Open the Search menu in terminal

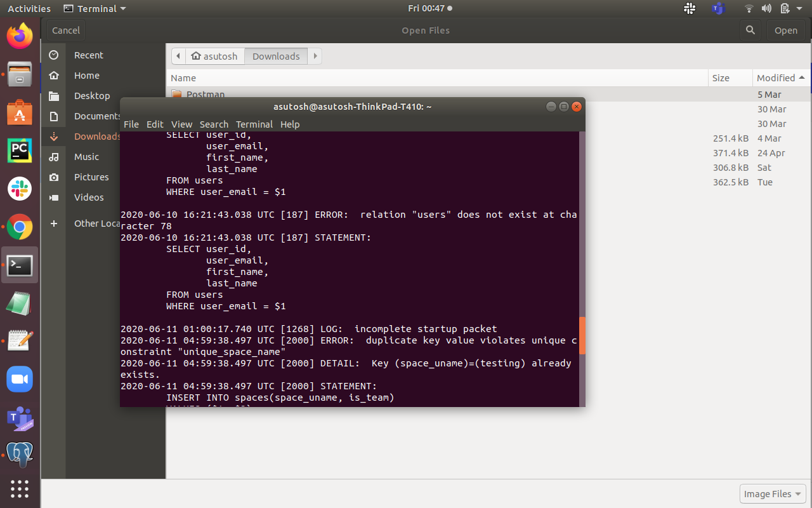(x=214, y=124)
